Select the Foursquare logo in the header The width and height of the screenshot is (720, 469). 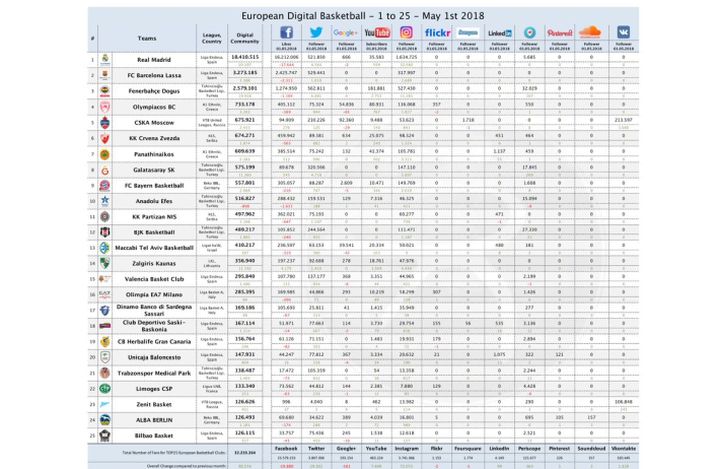click(x=468, y=33)
